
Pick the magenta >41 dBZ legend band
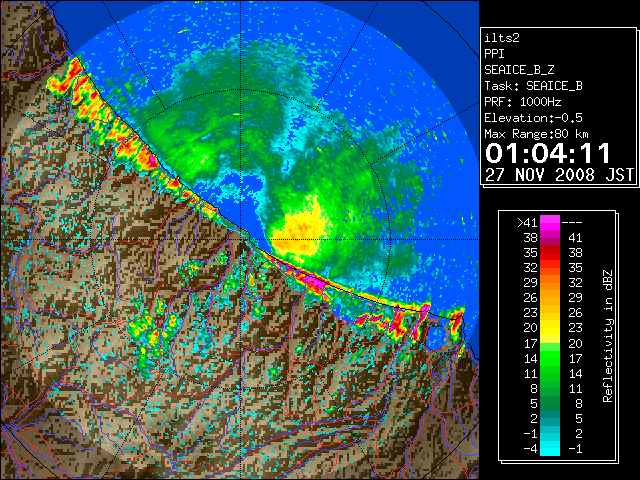click(550, 222)
